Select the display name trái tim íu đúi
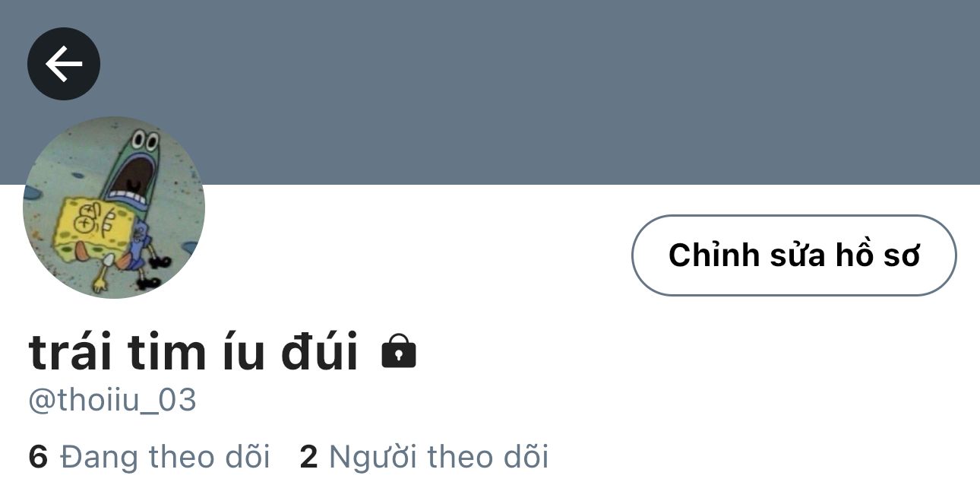980x501 pixels. (x=194, y=352)
